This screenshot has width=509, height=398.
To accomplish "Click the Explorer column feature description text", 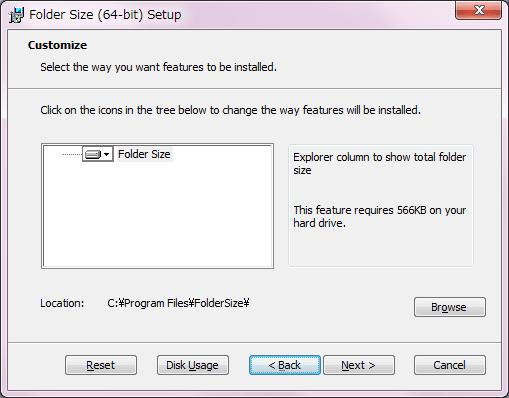I will [x=380, y=163].
